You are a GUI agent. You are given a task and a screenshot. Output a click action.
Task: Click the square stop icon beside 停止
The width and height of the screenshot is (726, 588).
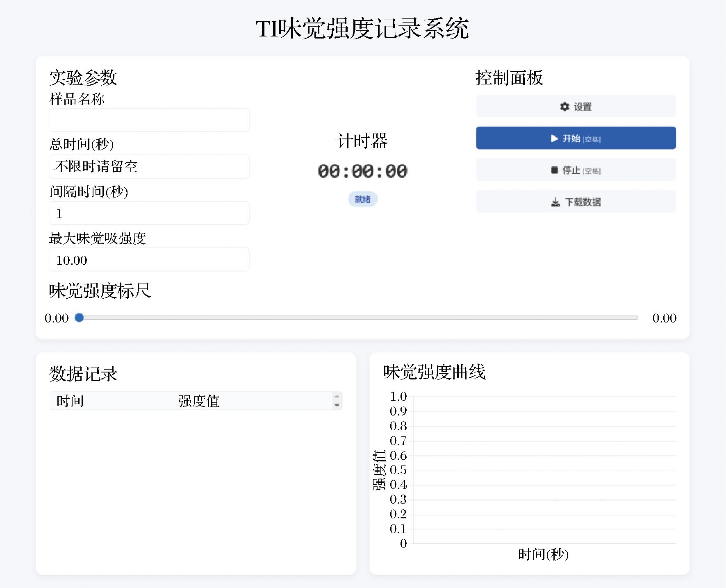click(x=554, y=170)
